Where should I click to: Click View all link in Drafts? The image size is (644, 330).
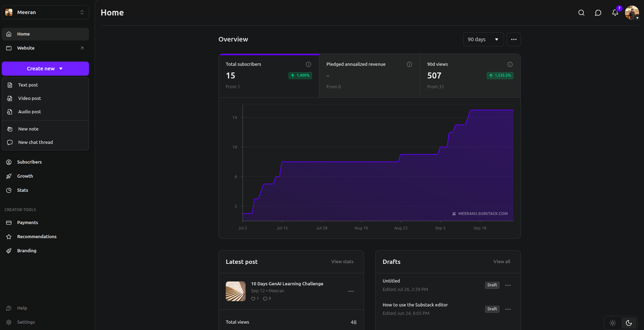pyautogui.click(x=502, y=262)
